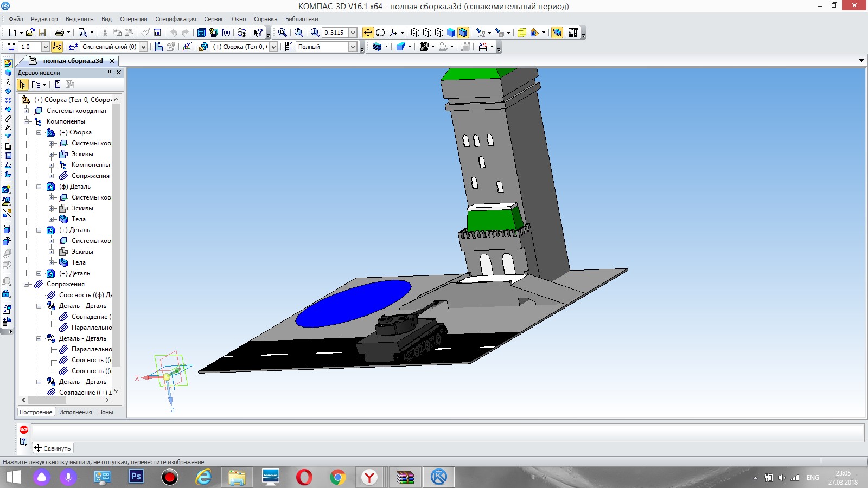
Task: Click the Сдвинуть button
Action: [53, 448]
